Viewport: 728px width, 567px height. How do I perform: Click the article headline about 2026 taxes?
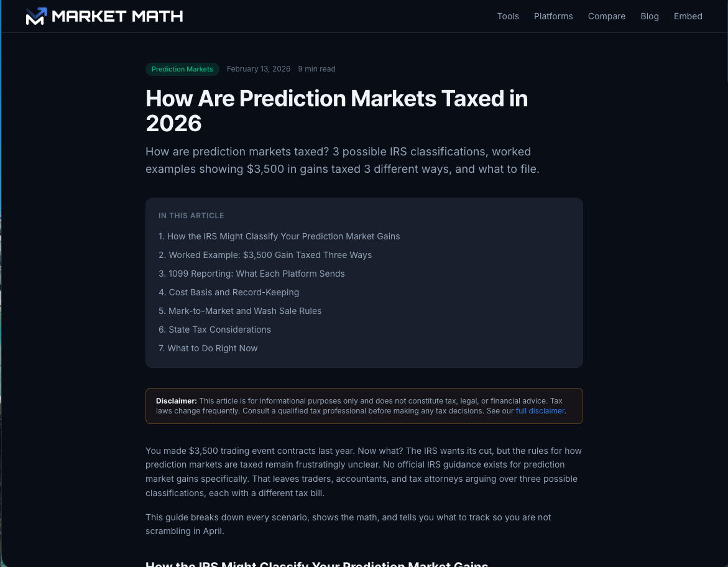coord(336,111)
